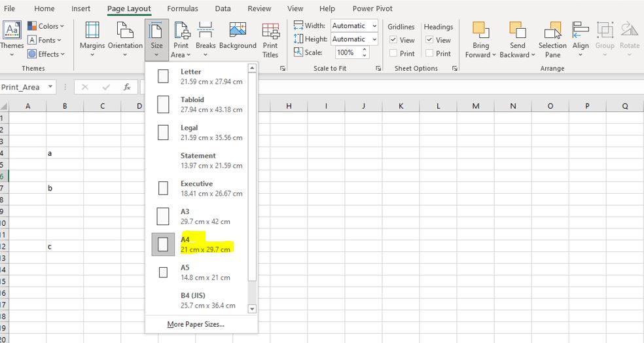Image resolution: width=644 pixels, height=343 pixels.
Task: Open the Power Pivot tab
Action: coord(372,9)
